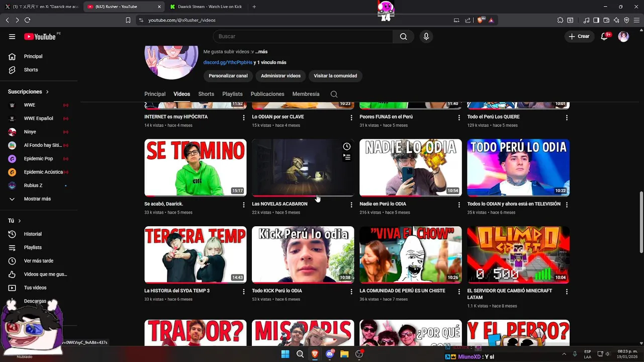This screenshot has width=644, height=362.
Task: Expand Mostrar más subscriptions
Action: click(38, 199)
